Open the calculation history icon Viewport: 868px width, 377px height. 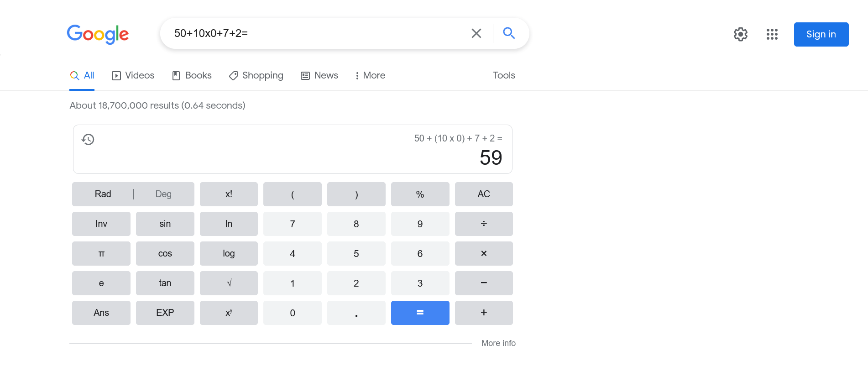[88, 139]
